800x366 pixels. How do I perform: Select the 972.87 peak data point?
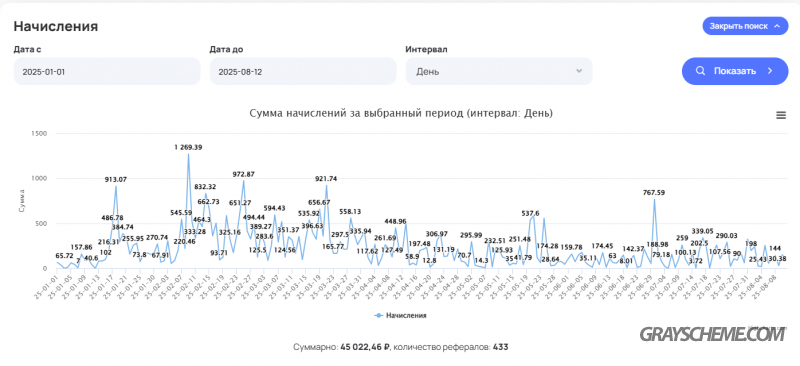tap(243, 181)
